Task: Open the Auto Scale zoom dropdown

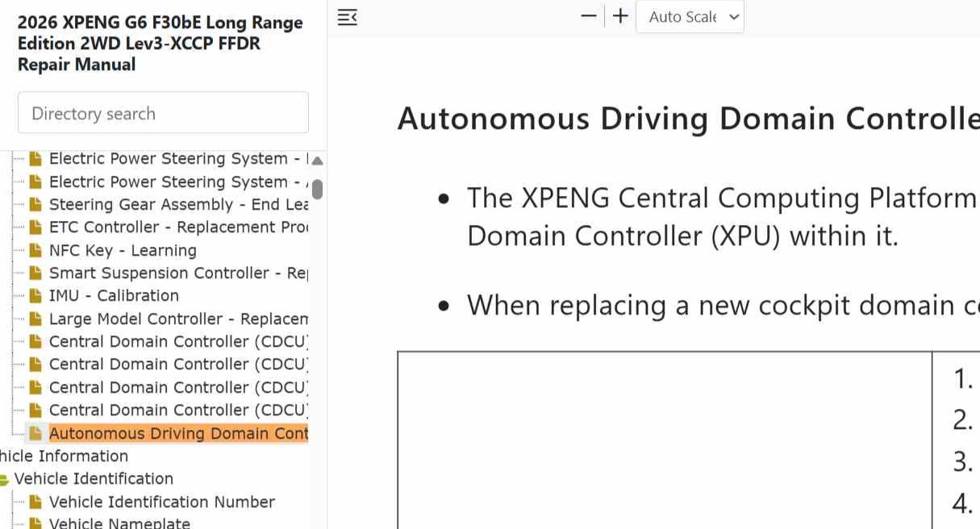Action: (690, 17)
